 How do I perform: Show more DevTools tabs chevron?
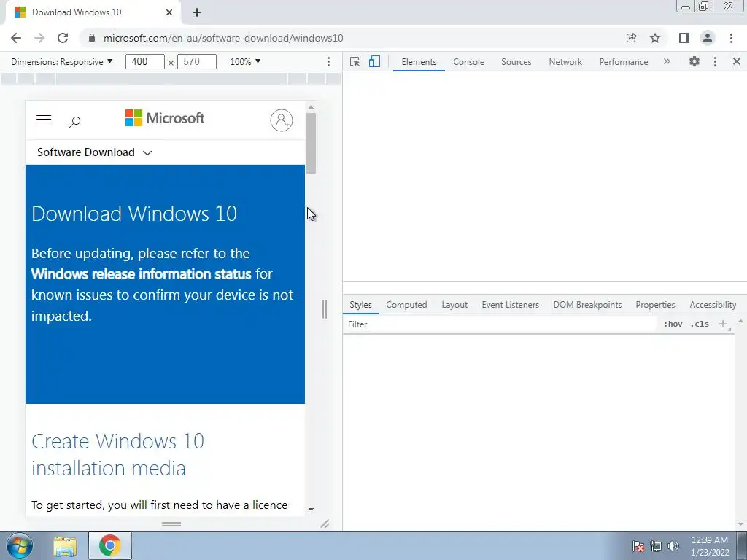[x=667, y=61]
